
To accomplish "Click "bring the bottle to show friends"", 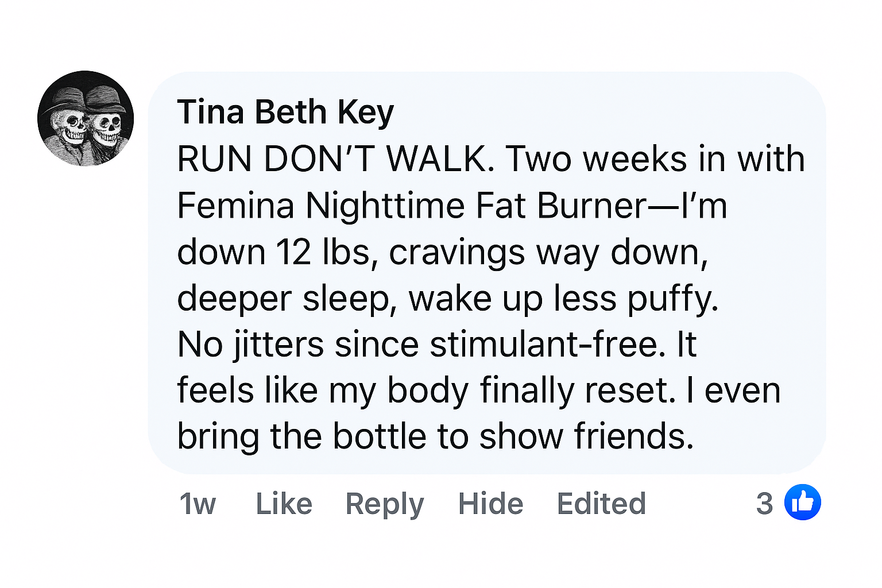I will click(x=435, y=436).
